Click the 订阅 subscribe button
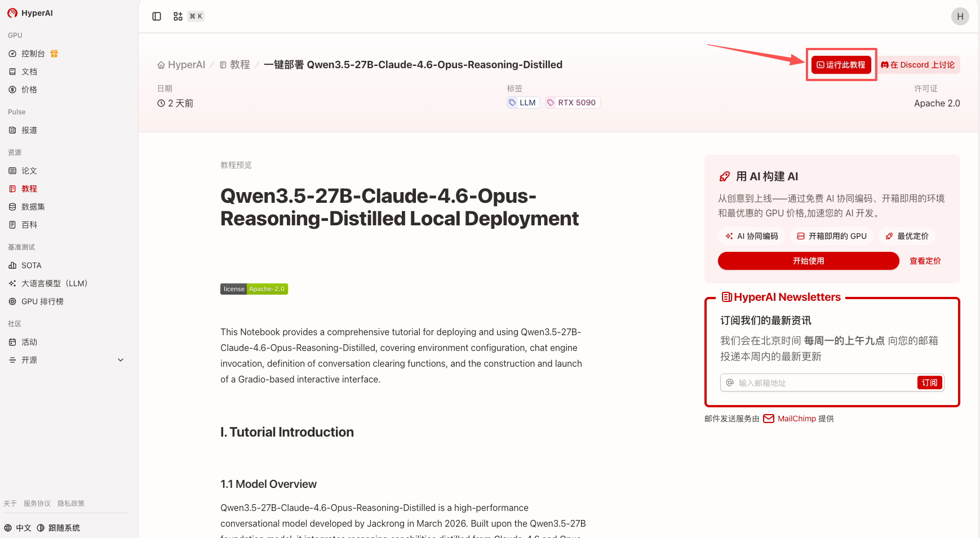Image resolution: width=980 pixels, height=538 pixels. [x=929, y=383]
